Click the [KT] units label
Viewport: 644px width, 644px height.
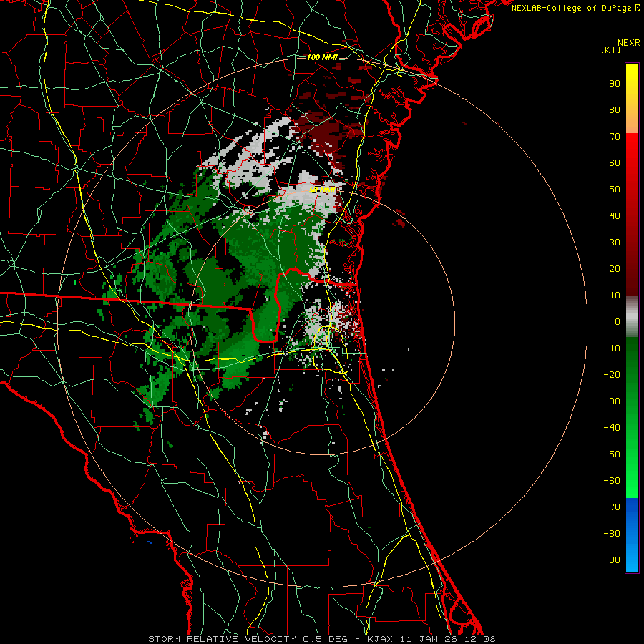[x=611, y=49]
